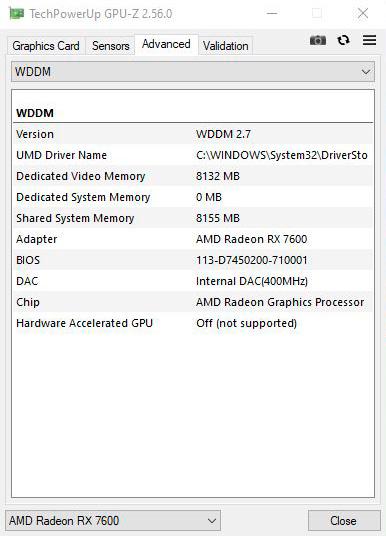The image size is (386, 536).
Task: Click the Internal DAC(400MHz) value
Action: pos(252,281)
